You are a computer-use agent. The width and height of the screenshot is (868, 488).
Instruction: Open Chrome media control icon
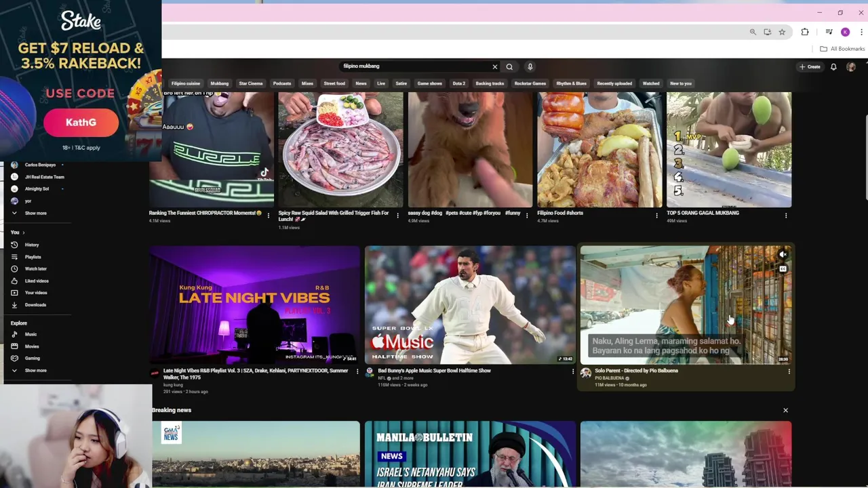pos(829,32)
